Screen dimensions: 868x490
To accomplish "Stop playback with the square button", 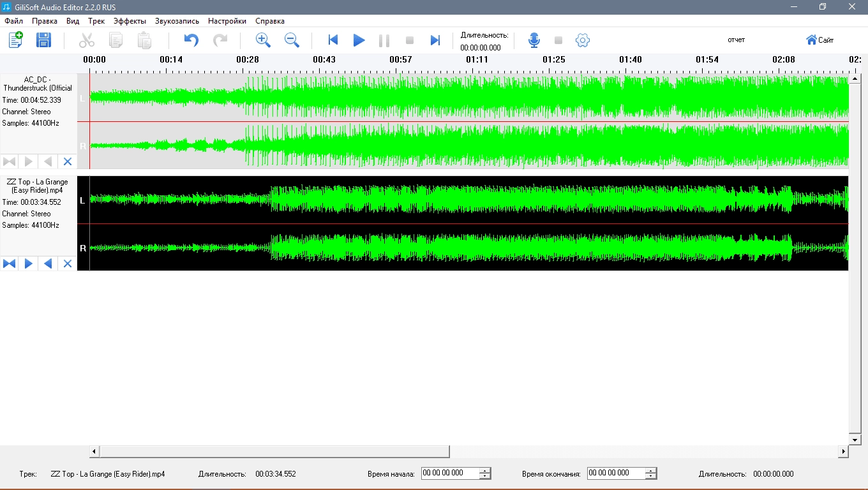I will coord(410,40).
